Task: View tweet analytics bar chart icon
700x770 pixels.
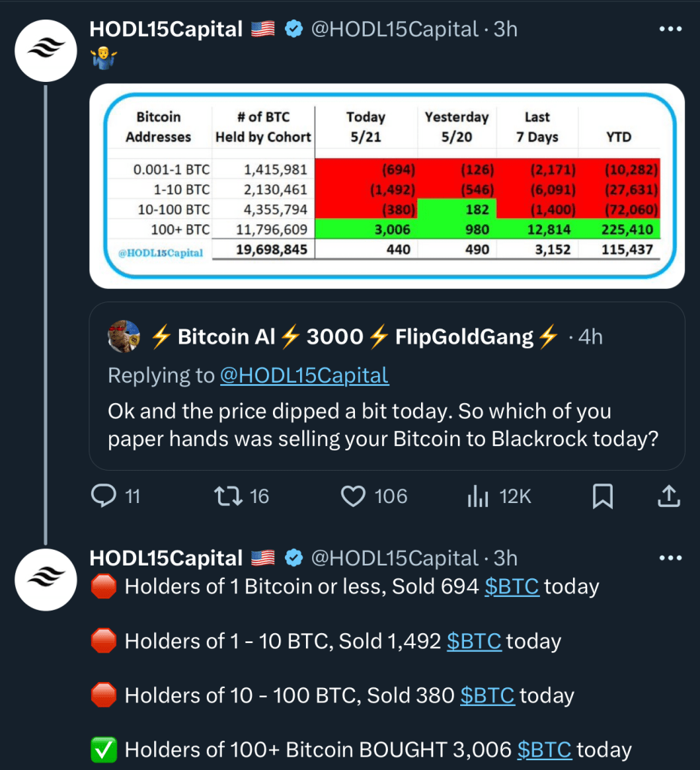Action: 478,496
